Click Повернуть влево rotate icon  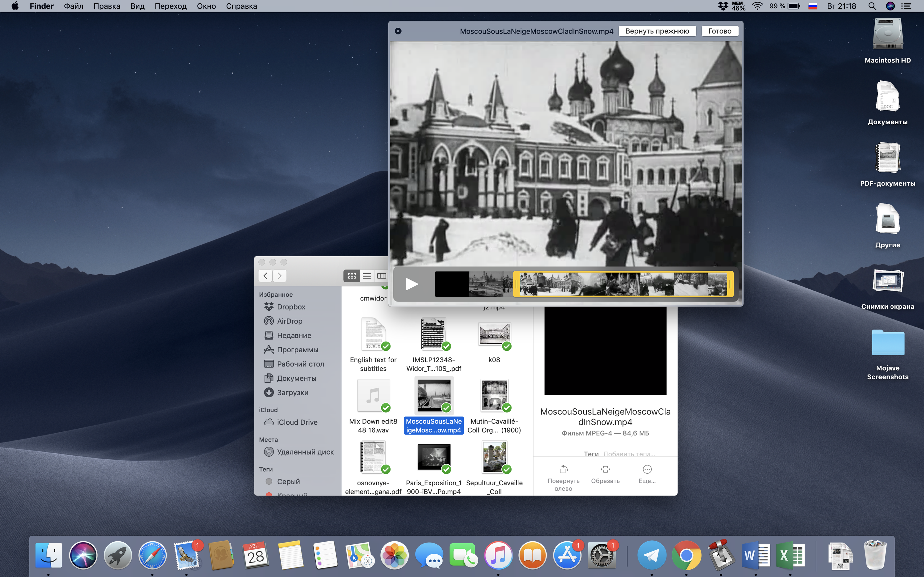(564, 469)
